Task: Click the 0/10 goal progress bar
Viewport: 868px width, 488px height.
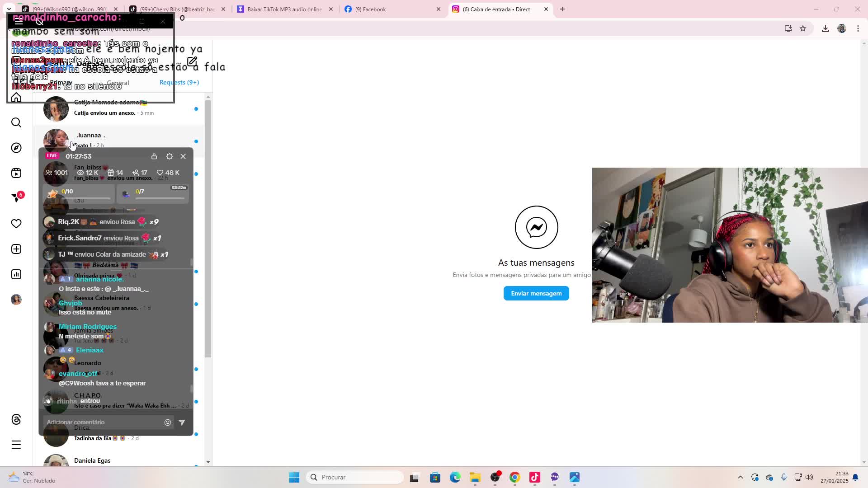Action: (x=79, y=194)
